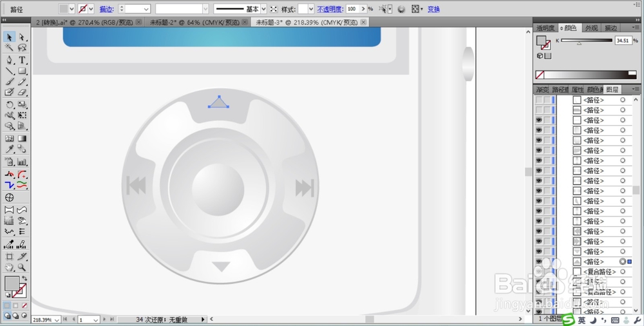Select the Magic Wand tool
Viewport: 644px width, 326px height.
pyautogui.click(x=9, y=48)
